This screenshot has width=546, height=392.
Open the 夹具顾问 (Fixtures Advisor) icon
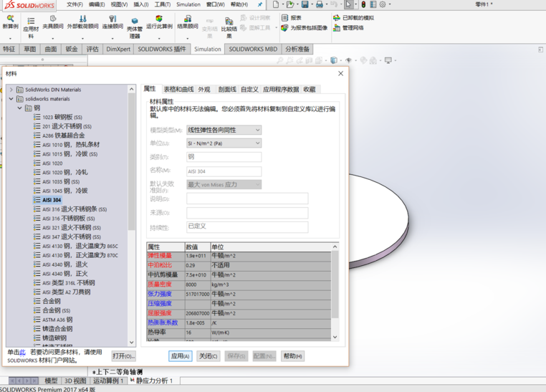click(x=53, y=21)
